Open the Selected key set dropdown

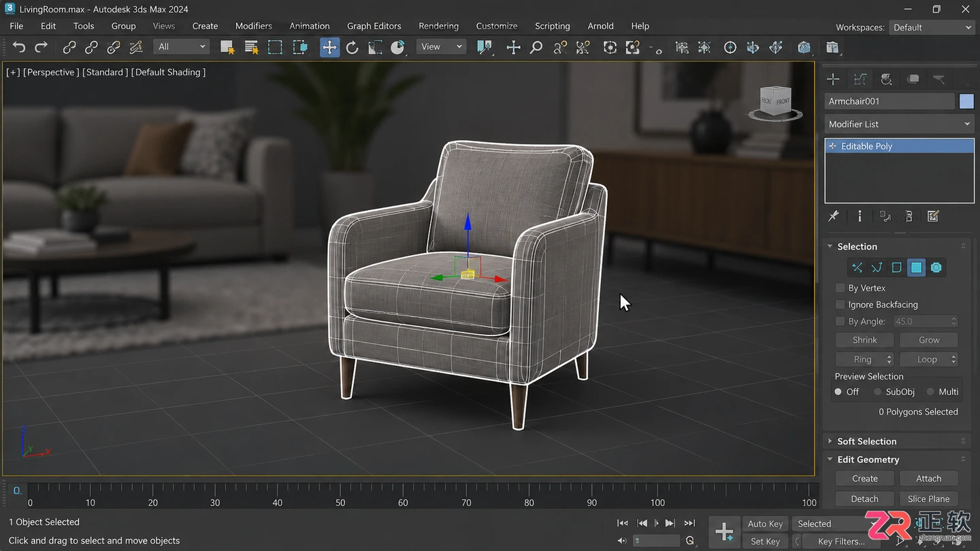click(x=836, y=524)
